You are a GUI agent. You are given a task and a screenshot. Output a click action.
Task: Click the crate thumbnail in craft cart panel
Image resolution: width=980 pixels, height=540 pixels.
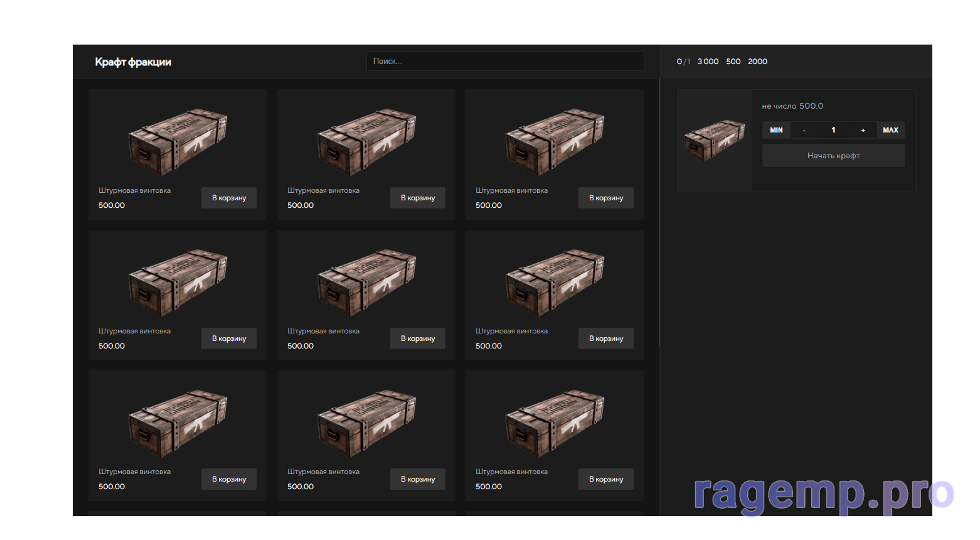pyautogui.click(x=714, y=140)
